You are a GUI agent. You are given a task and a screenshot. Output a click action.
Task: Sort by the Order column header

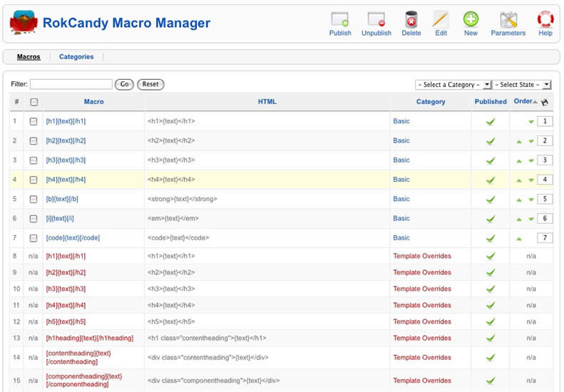523,101
